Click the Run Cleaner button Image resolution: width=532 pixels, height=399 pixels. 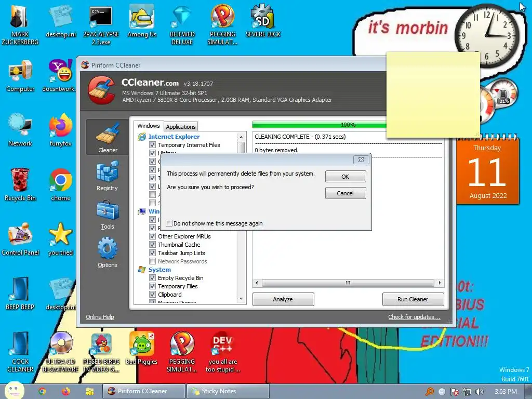tap(413, 299)
